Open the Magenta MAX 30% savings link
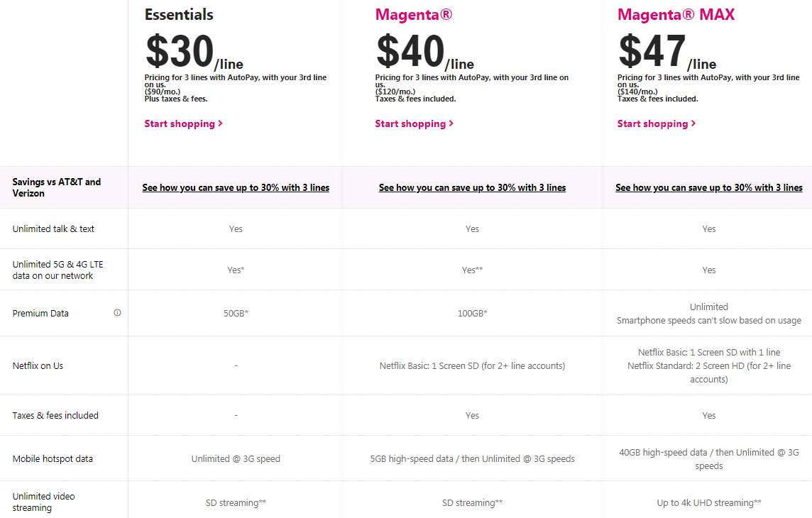 [708, 187]
